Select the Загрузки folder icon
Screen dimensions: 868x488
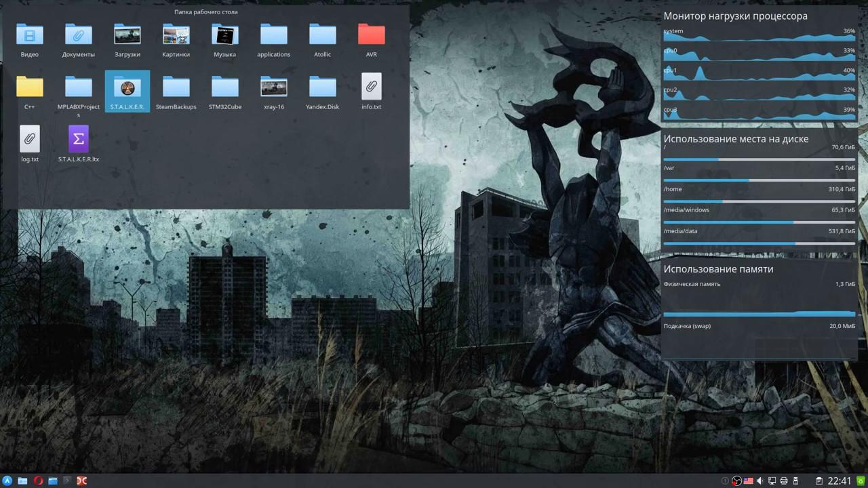click(127, 35)
